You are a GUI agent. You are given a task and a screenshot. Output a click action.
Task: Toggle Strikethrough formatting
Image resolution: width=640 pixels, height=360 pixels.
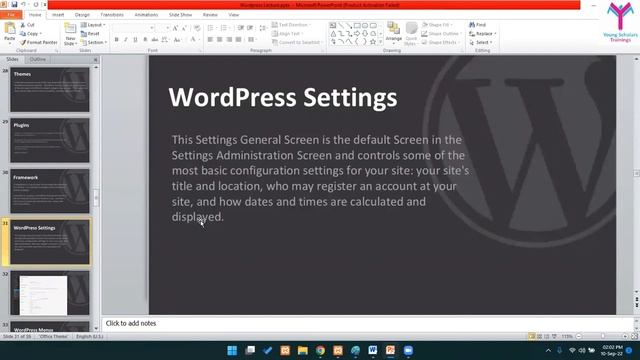point(155,40)
